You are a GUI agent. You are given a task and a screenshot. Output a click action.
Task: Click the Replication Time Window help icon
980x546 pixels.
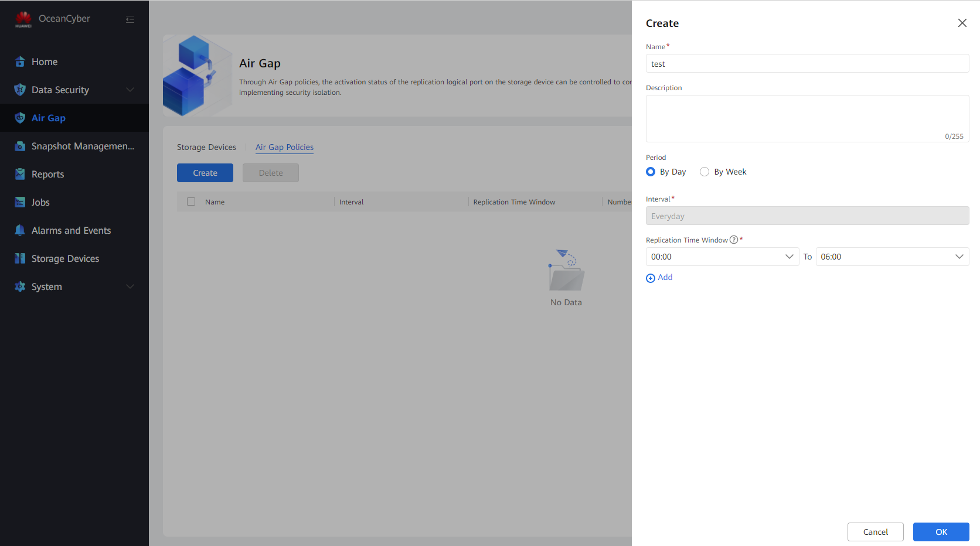coord(733,240)
